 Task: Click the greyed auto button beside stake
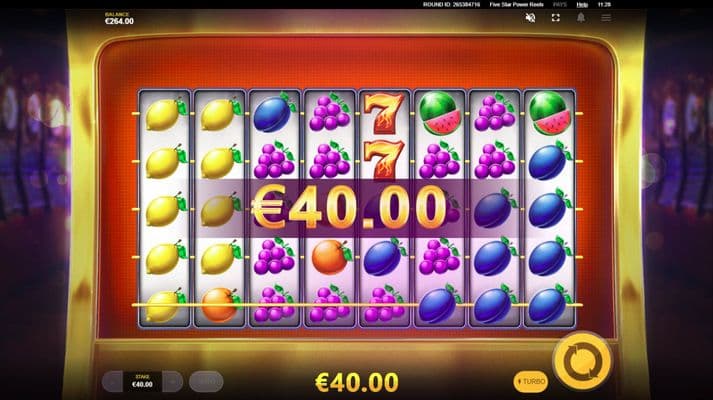206,381
